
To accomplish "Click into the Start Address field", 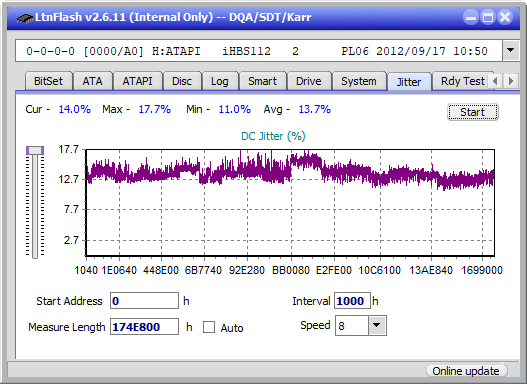I will pos(145,301).
